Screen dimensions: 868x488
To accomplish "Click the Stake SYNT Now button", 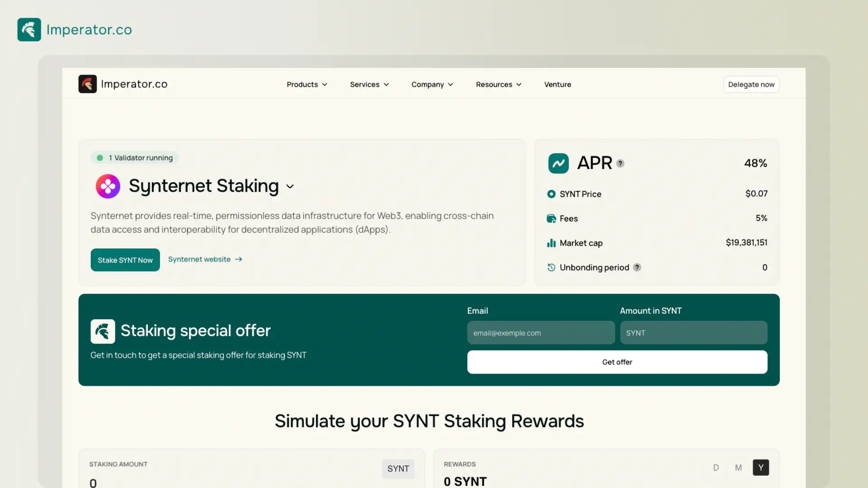I will [125, 260].
